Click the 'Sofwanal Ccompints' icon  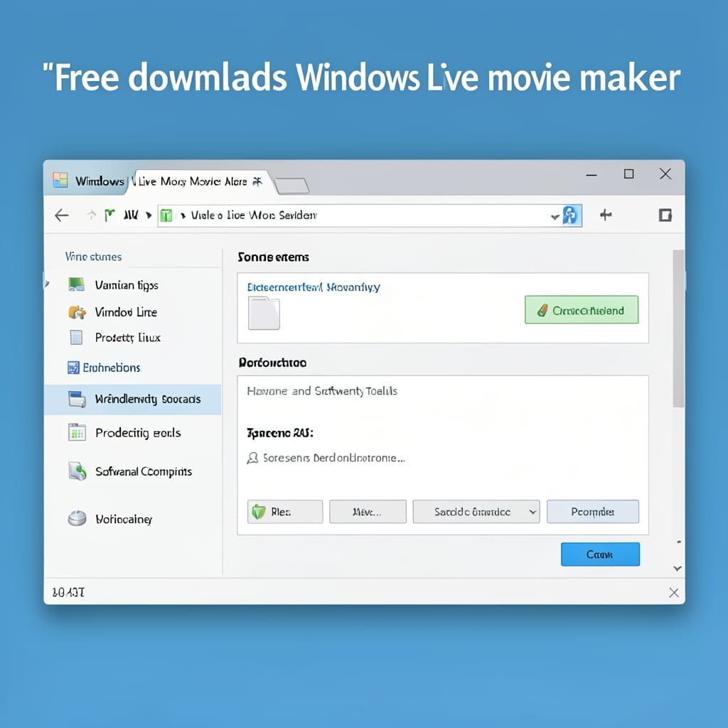(x=77, y=471)
